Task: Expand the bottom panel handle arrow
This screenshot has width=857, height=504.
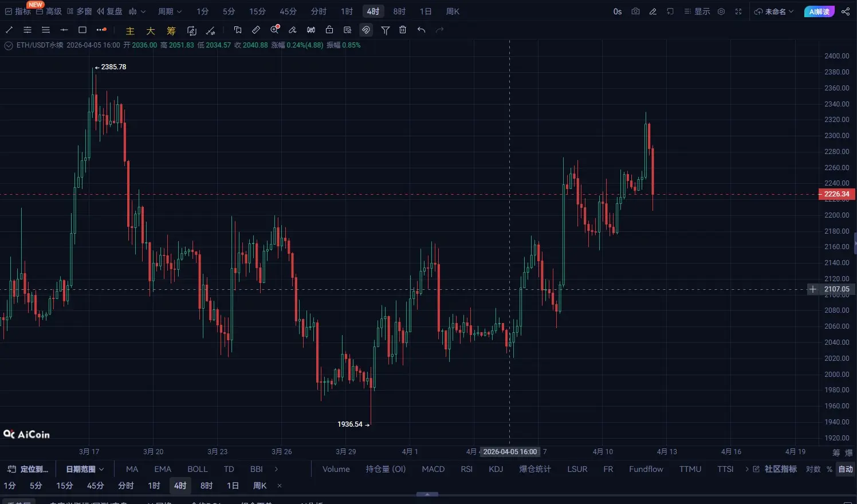Action: [x=427, y=494]
